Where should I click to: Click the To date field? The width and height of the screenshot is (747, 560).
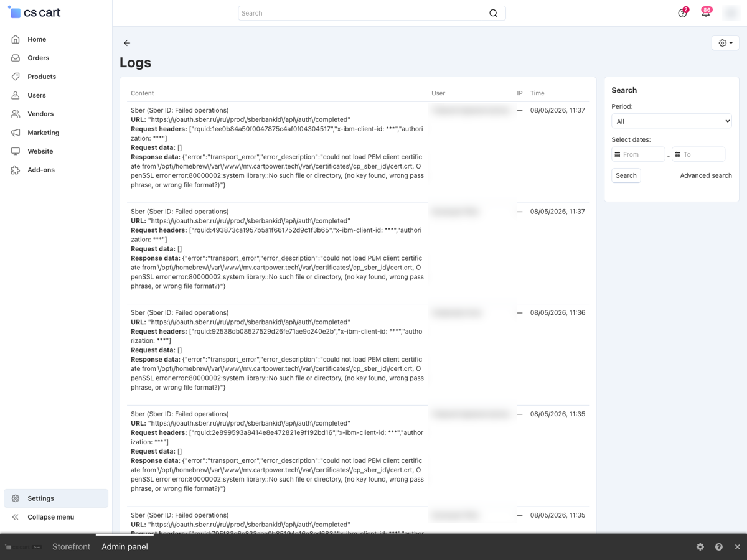click(698, 154)
